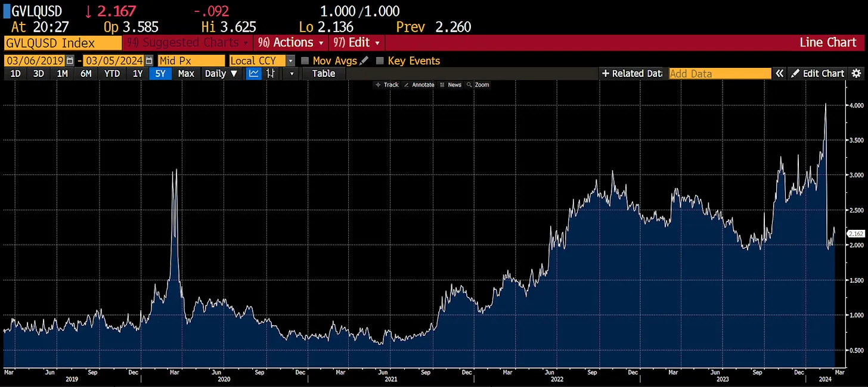The image size is (868, 387).
Task: Activate the Annotate tool
Action: (419, 85)
